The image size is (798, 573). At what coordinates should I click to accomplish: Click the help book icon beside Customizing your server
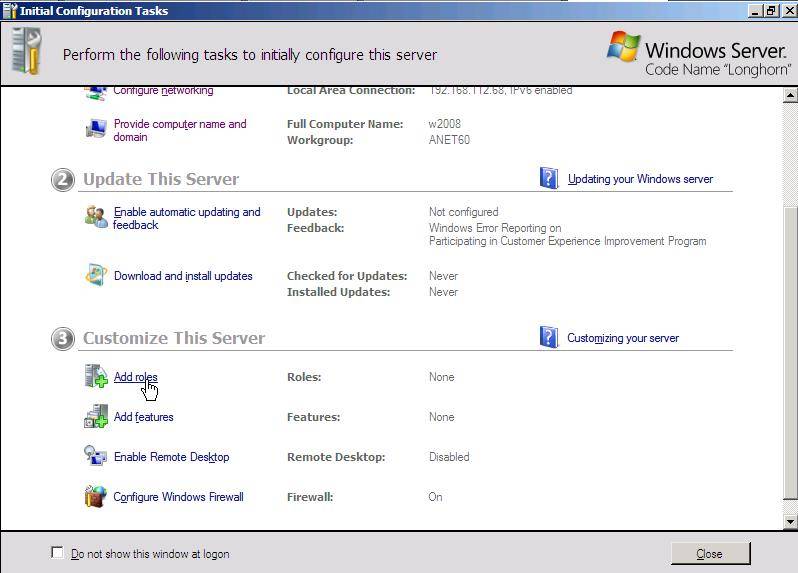coord(549,337)
